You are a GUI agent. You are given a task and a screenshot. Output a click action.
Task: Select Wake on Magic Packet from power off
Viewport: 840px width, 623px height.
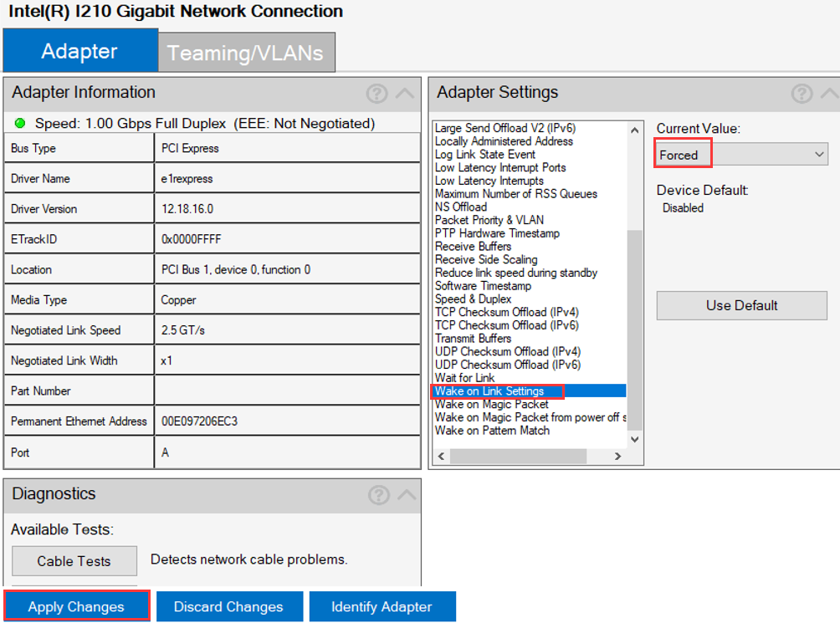pyautogui.click(x=530, y=417)
